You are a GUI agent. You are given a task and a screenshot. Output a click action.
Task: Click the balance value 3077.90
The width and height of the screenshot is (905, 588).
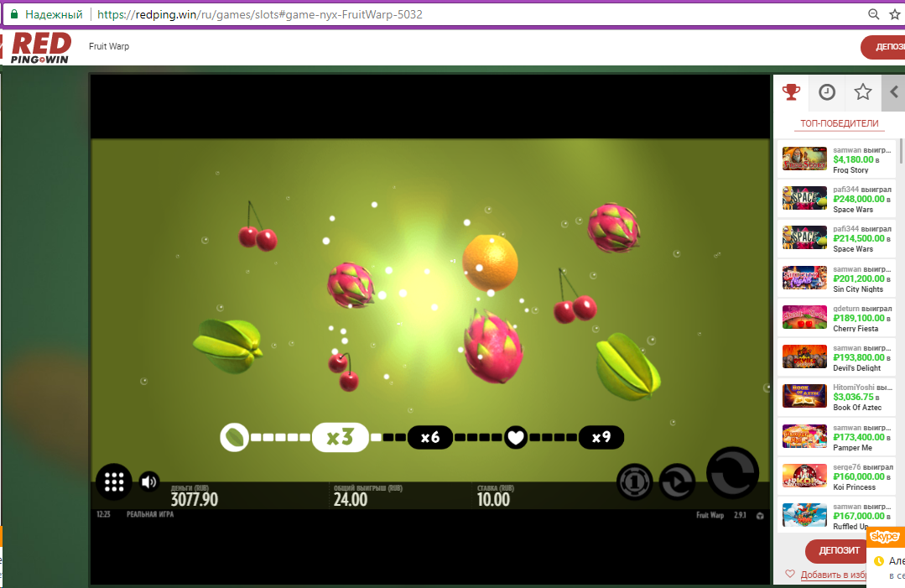195,499
